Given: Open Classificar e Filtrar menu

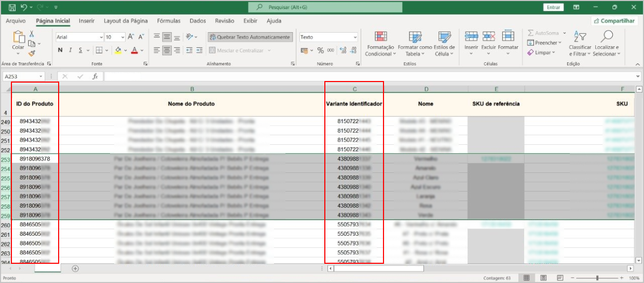Looking at the screenshot, I should click(580, 43).
